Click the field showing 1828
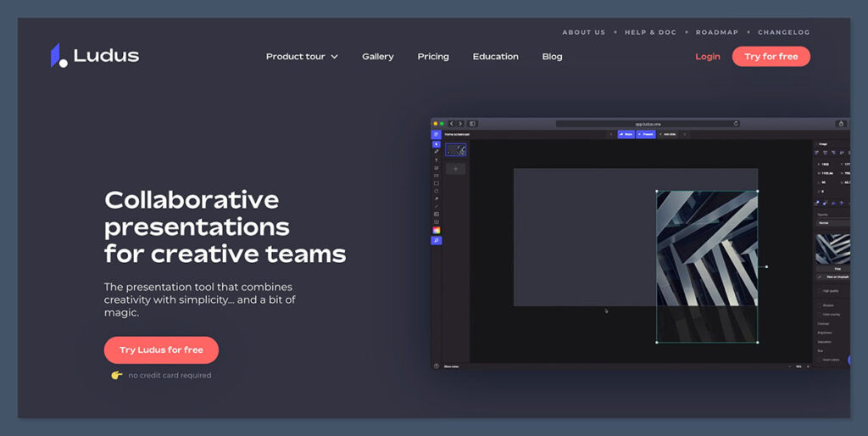868x436 pixels. (x=826, y=165)
